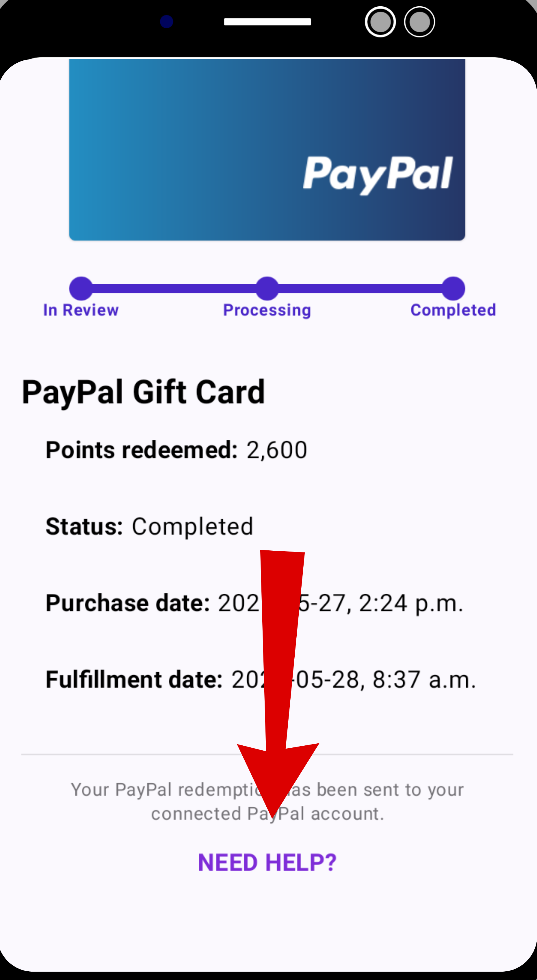
Task: Tap the Points redeemed 2,600 row
Action: pos(176,450)
